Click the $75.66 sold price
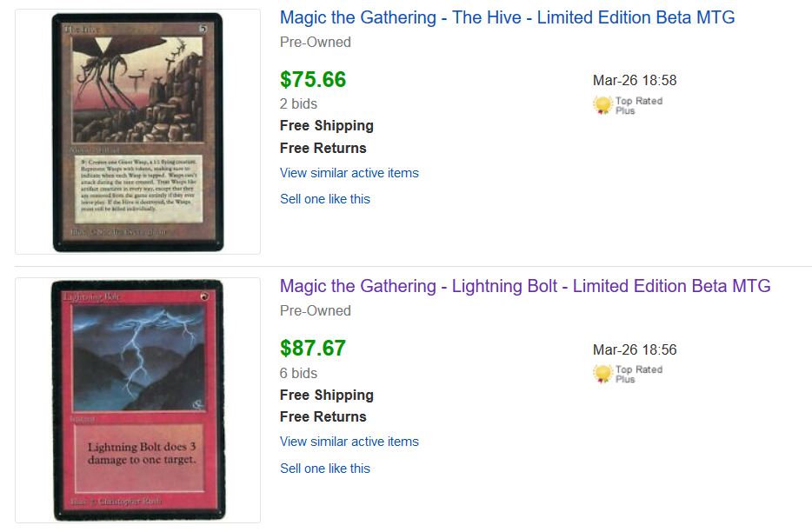 pos(313,80)
